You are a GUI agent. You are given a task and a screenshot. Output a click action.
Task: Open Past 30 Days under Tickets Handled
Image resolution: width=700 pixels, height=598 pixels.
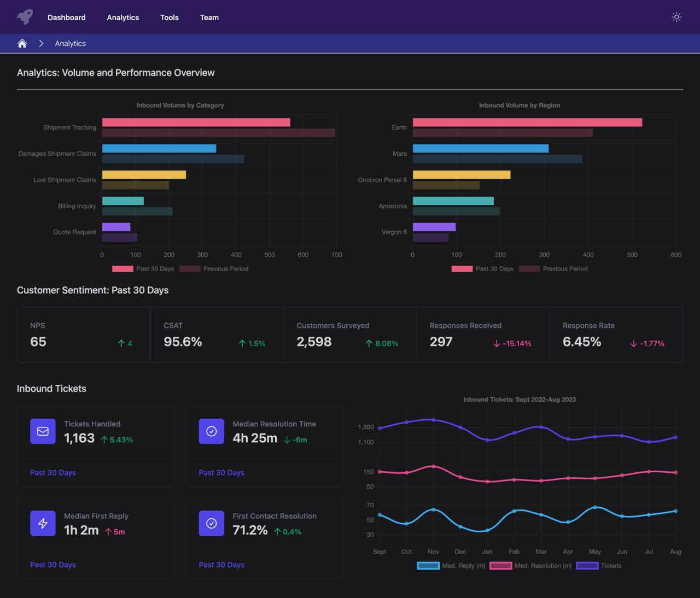[x=53, y=472]
